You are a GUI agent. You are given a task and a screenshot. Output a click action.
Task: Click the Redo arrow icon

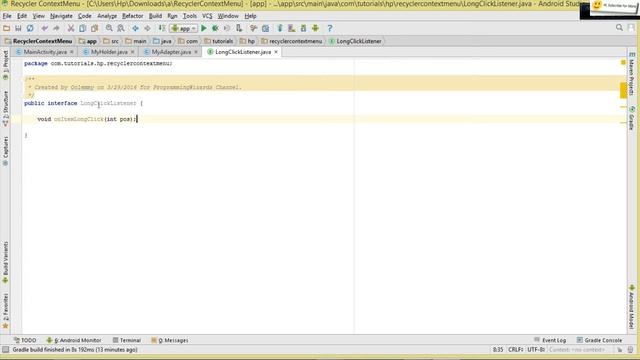point(56,28)
